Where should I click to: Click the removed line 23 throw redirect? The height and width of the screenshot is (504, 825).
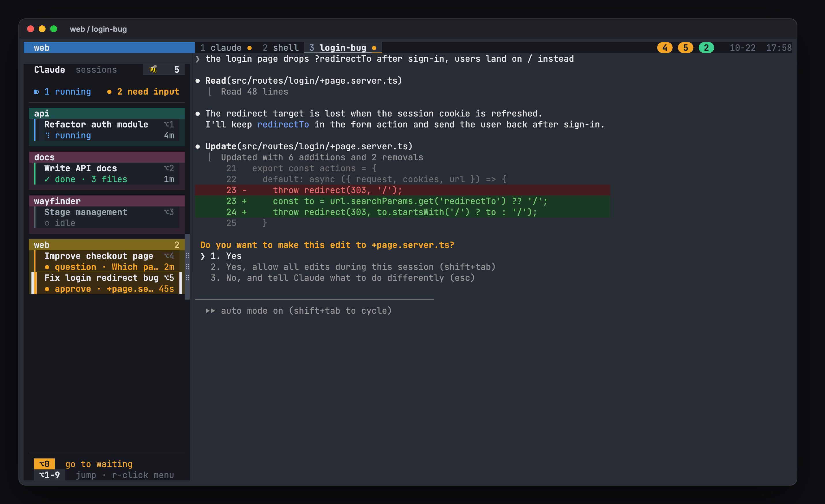pyautogui.click(x=402, y=190)
